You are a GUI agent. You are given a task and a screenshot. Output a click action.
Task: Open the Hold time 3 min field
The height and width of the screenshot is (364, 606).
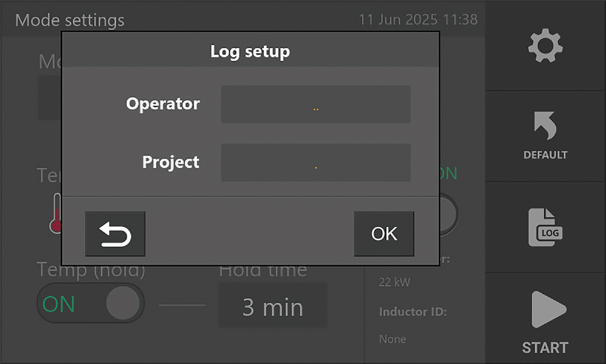point(273,306)
